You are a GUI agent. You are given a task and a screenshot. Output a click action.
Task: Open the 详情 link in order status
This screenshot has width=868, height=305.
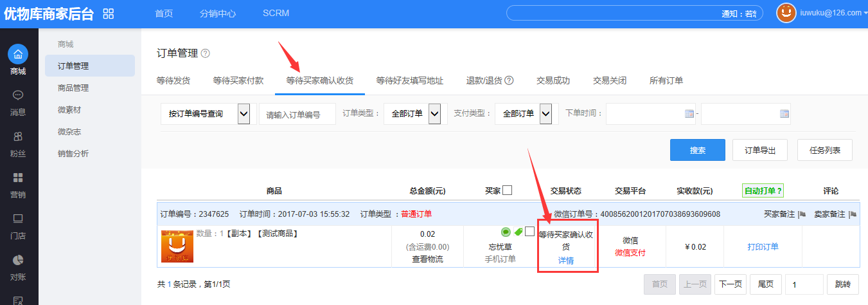click(566, 261)
